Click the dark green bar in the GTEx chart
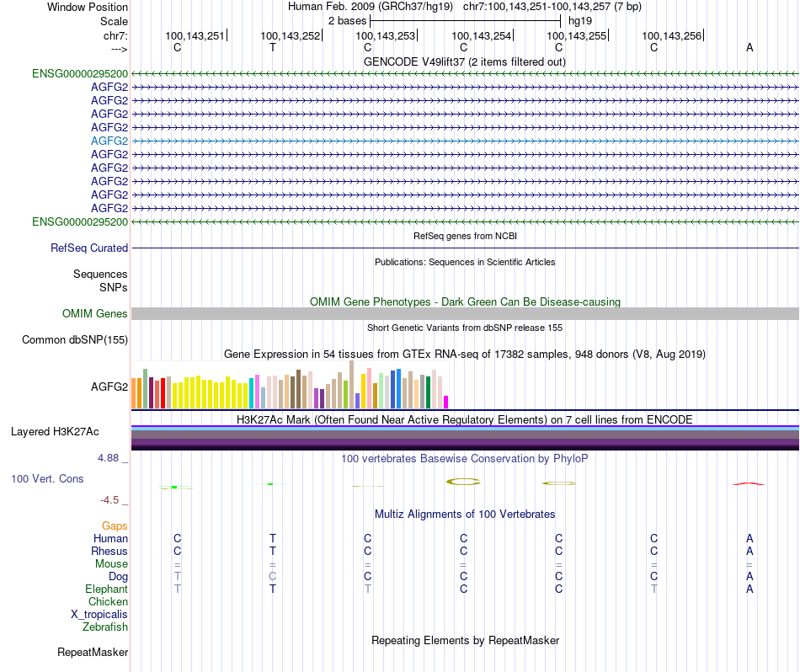The image size is (800, 672). 429,392
